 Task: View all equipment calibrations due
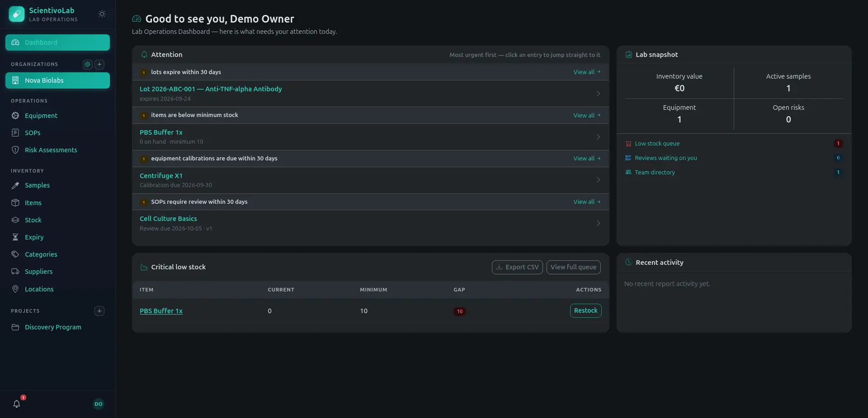tap(587, 158)
